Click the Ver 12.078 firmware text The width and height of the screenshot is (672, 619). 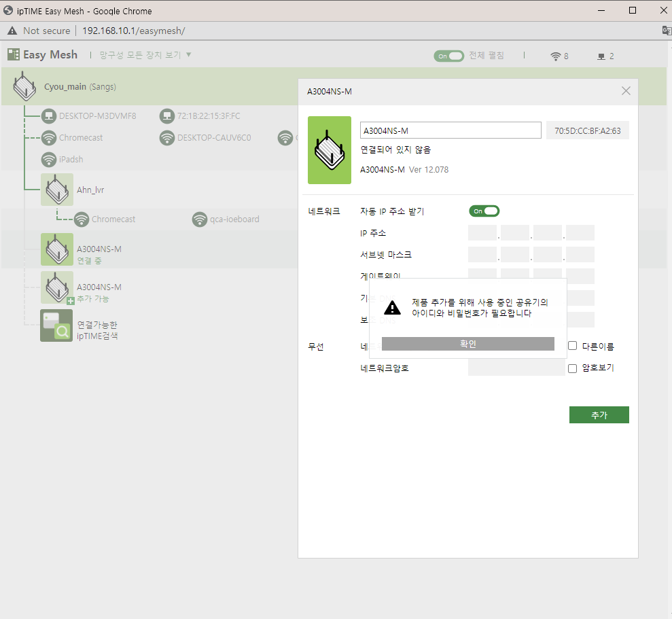pyautogui.click(x=429, y=170)
